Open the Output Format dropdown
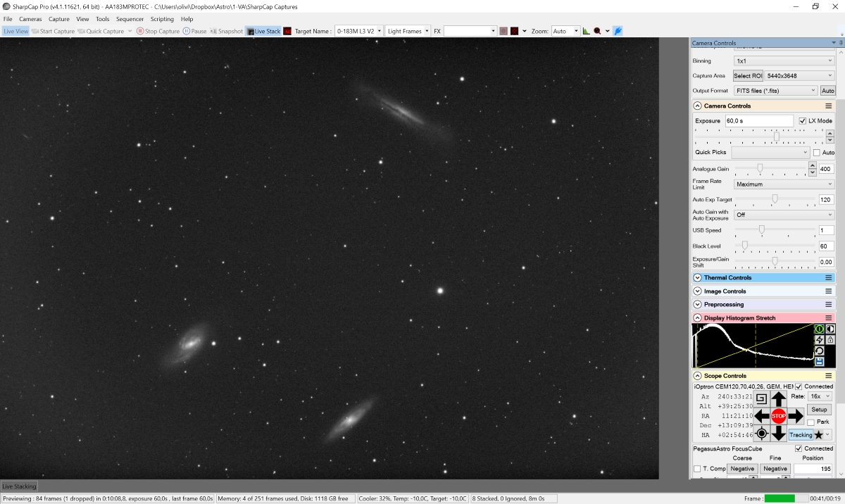The image size is (845, 504). point(775,91)
